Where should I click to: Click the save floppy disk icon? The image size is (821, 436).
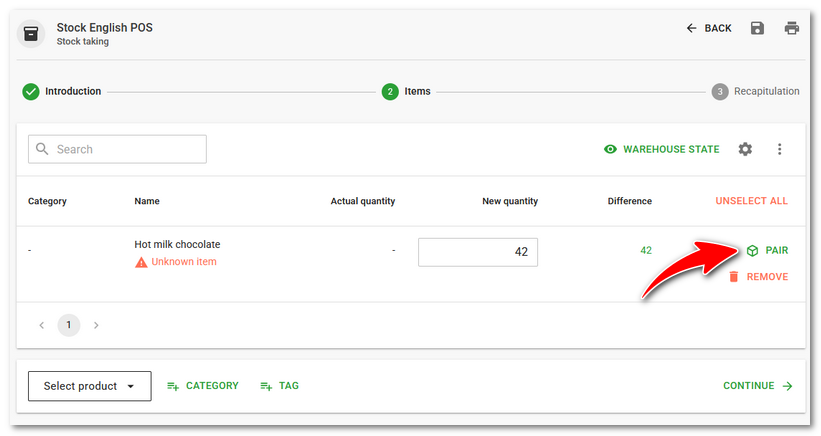coord(757,28)
